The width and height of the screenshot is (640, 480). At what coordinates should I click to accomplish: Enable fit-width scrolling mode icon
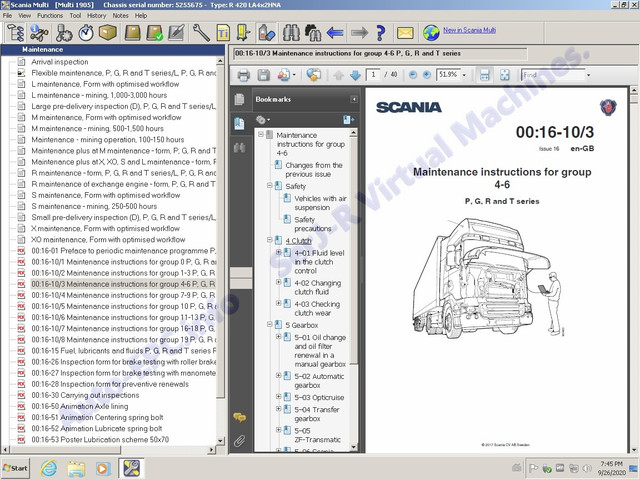[484, 75]
